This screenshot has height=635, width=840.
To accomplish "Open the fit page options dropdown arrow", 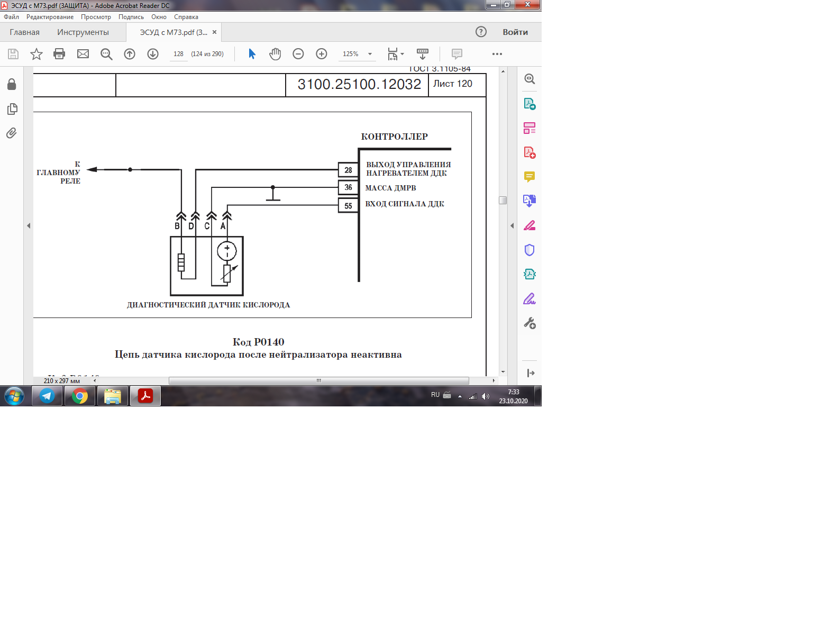I will pos(403,54).
